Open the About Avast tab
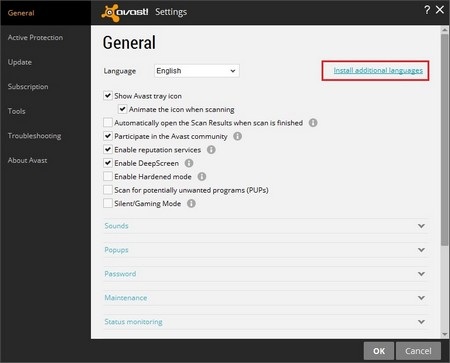The image size is (450, 363). coord(27,160)
